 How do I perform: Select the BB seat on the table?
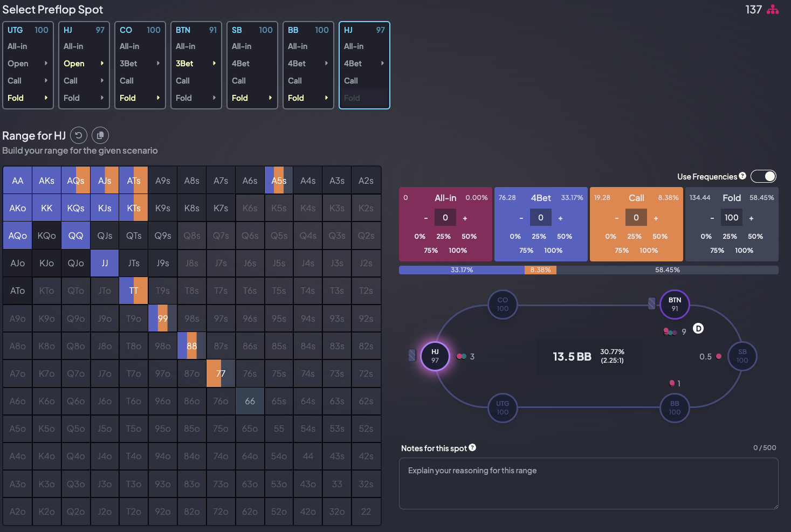coord(675,407)
